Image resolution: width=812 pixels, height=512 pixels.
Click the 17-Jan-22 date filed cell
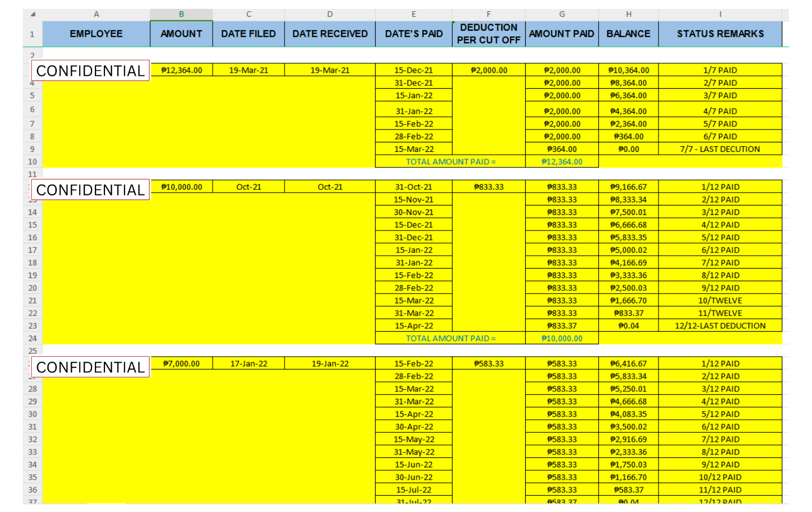248,363
